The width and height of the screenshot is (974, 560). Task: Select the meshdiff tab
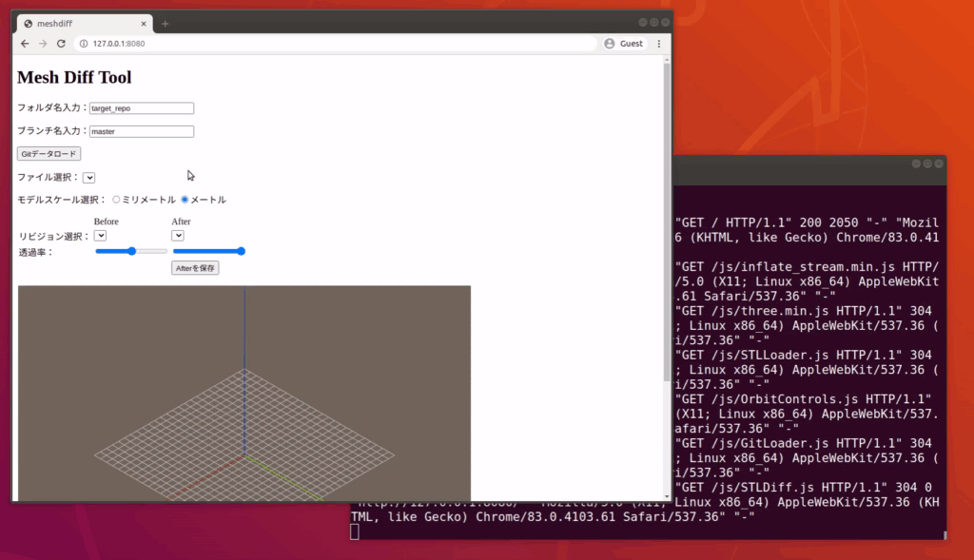[84, 24]
